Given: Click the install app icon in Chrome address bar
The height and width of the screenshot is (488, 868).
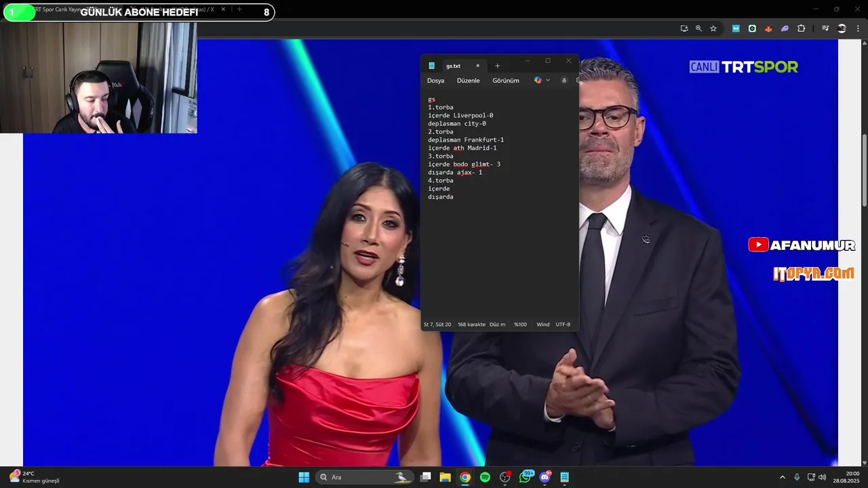Looking at the screenshot, I should 684,28.
